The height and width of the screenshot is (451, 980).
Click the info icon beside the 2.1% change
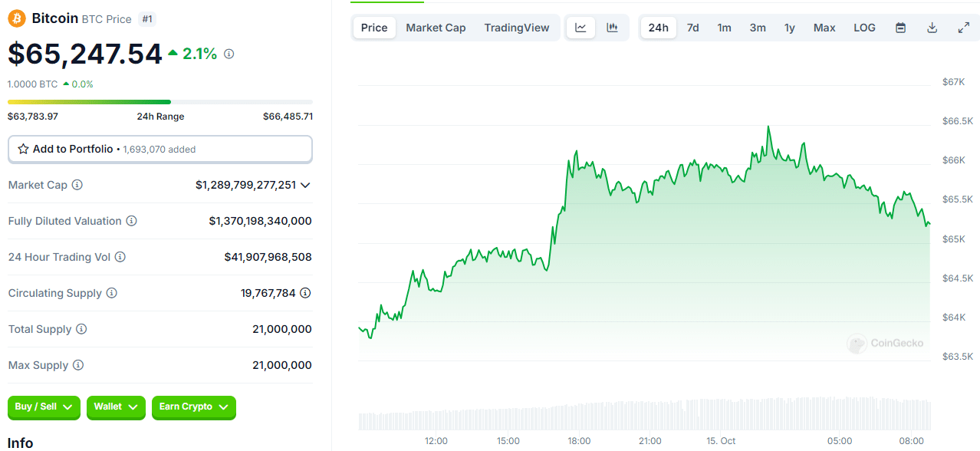coord(229,54)
